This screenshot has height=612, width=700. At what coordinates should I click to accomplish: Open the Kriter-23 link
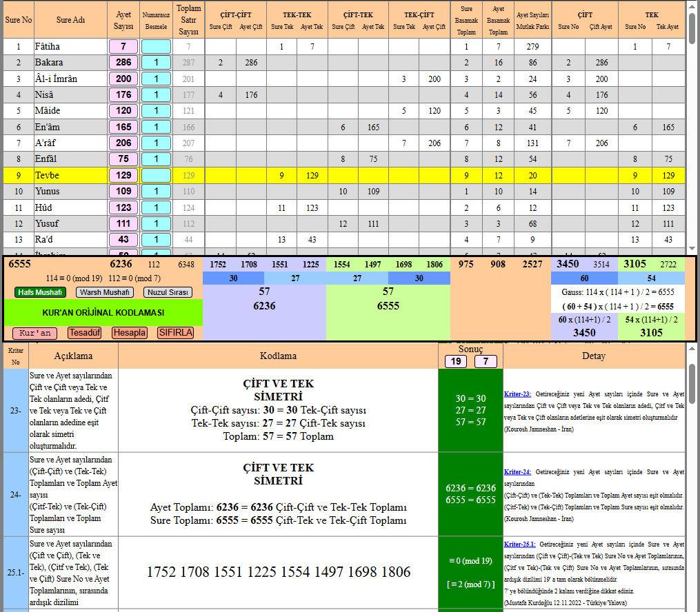pyautogui.click(x=517, y=394)
